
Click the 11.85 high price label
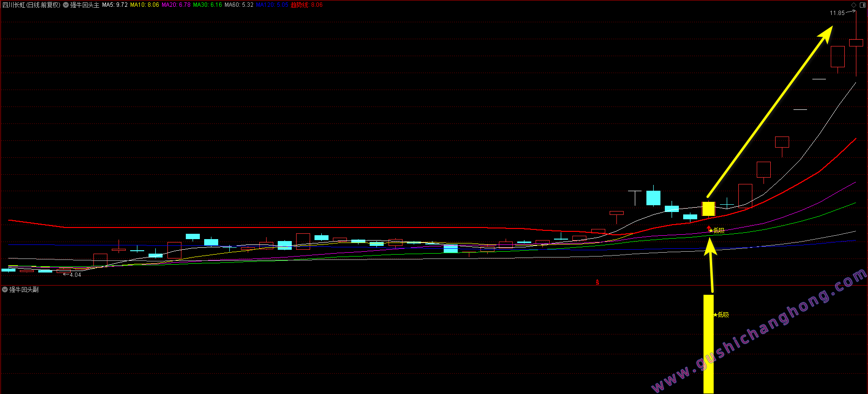point(837,13)
